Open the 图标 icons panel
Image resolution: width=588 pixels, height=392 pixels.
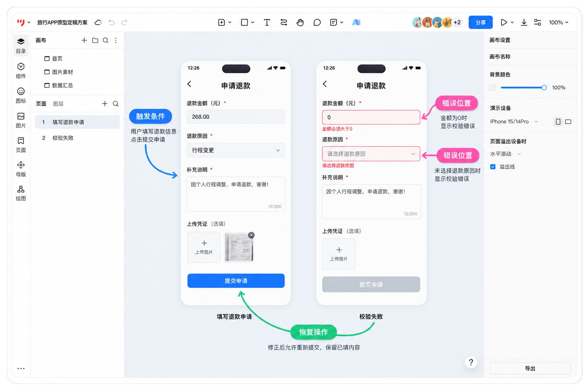click(x=21, y=95)
